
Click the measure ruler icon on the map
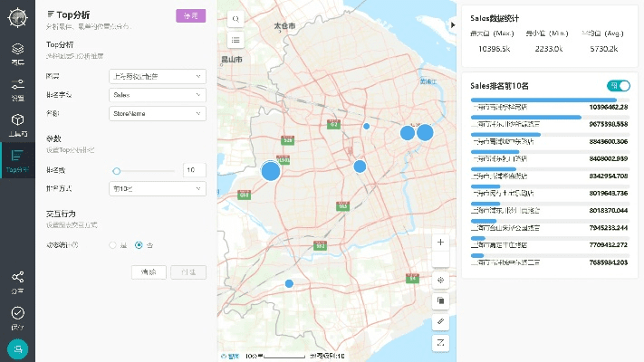pyautogui.click(x=440, y=321)
